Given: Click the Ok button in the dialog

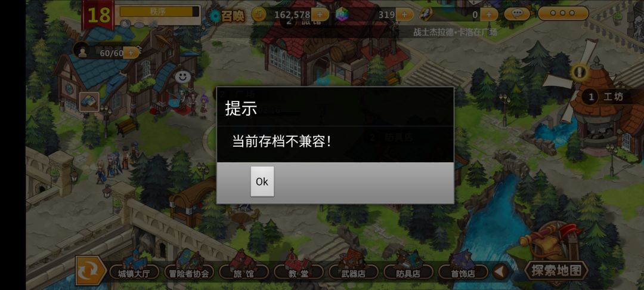Looking at the screenshot, I should [x=262, y=181].
